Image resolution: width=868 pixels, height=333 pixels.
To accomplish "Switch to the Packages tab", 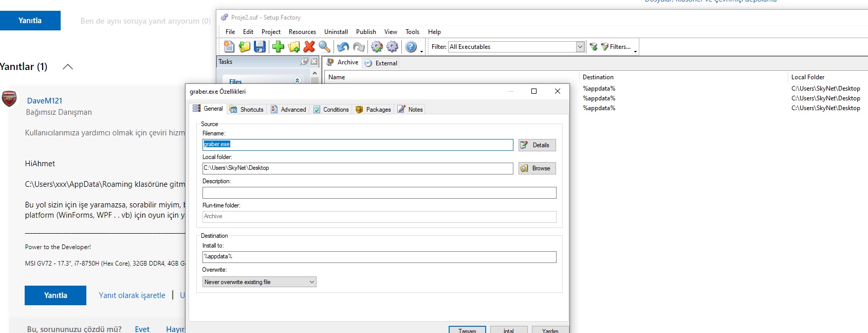I will (x=374, y=110).
